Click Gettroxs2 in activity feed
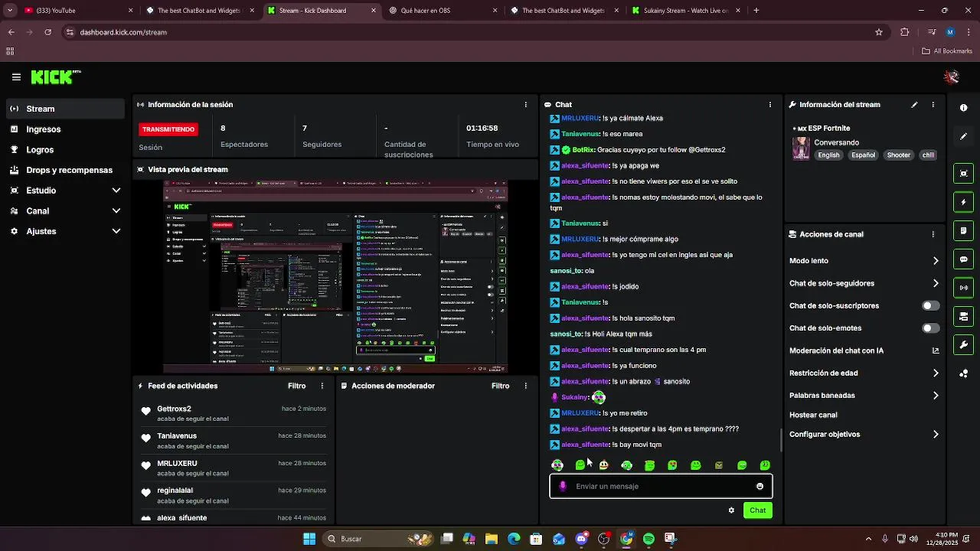980x551 pixels. (174, 409)
